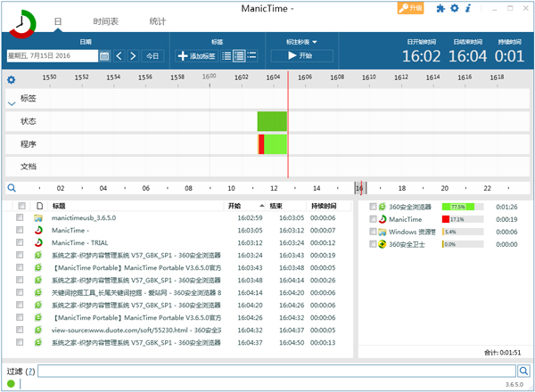This screenshot has height=392, width=535.
Task: Click the document column header icon
Action: 40,206
